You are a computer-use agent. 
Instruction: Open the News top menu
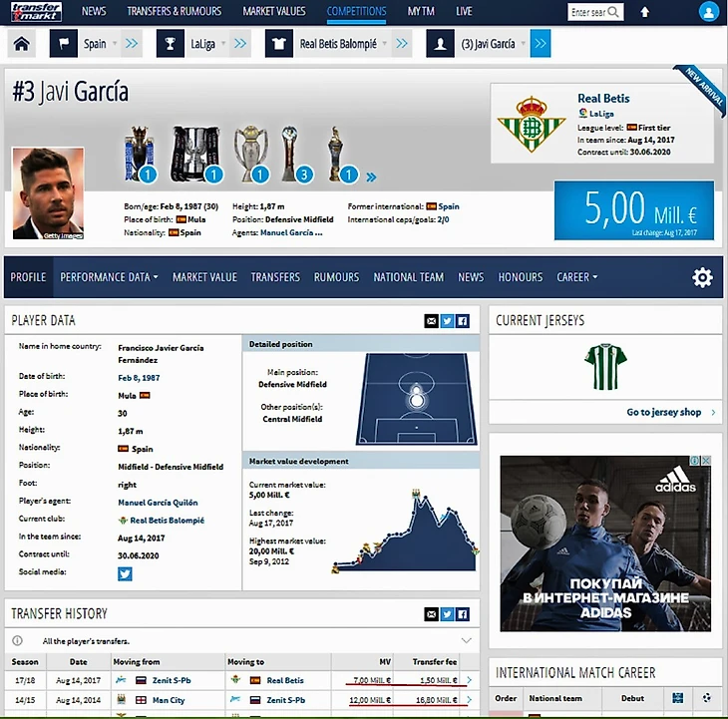click(94, 11)
